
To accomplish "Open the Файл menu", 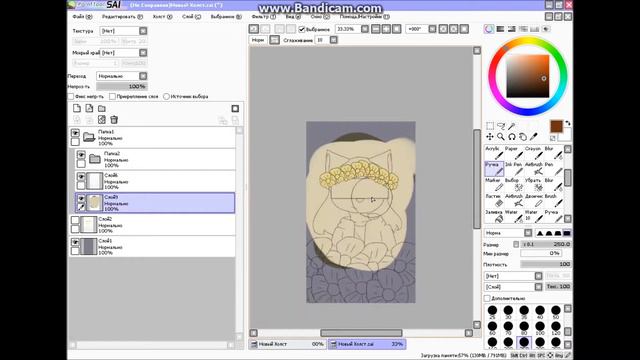I will point(82,17).
